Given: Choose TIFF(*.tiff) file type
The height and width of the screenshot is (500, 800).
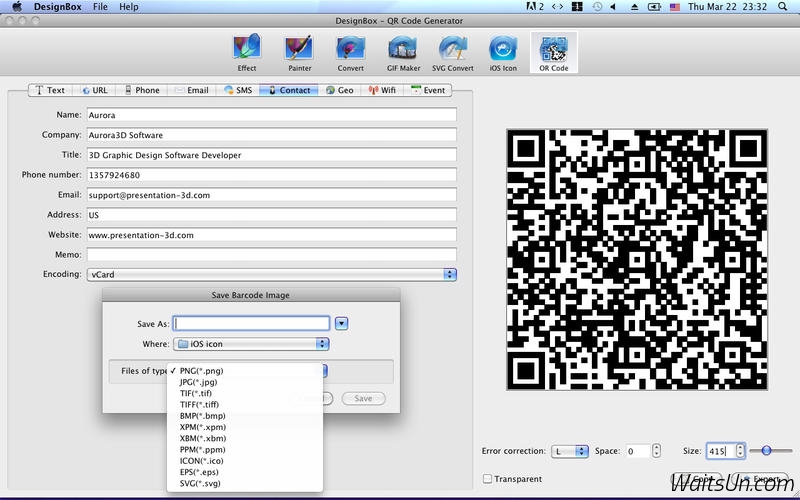Looking at the screenshot, I should click(245, 405).
